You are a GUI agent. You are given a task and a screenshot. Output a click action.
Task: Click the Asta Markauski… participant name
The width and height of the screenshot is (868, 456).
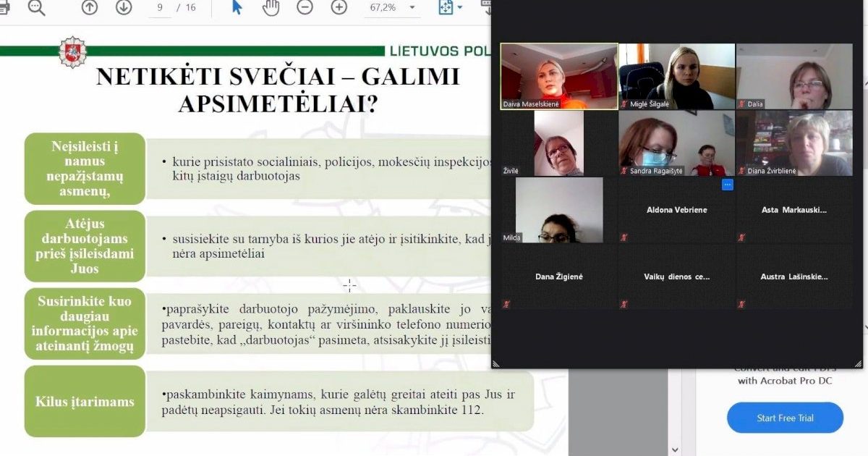[794, 210]
